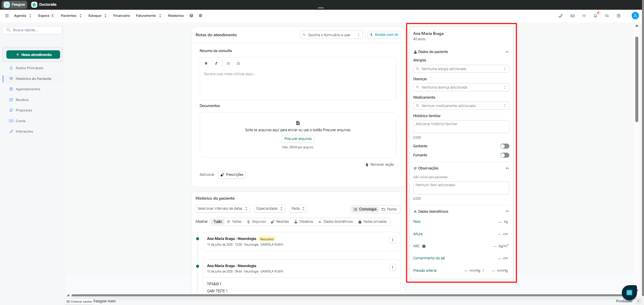
Task: Click the Busca rápida search field
Action: click(x=32, y=30)
